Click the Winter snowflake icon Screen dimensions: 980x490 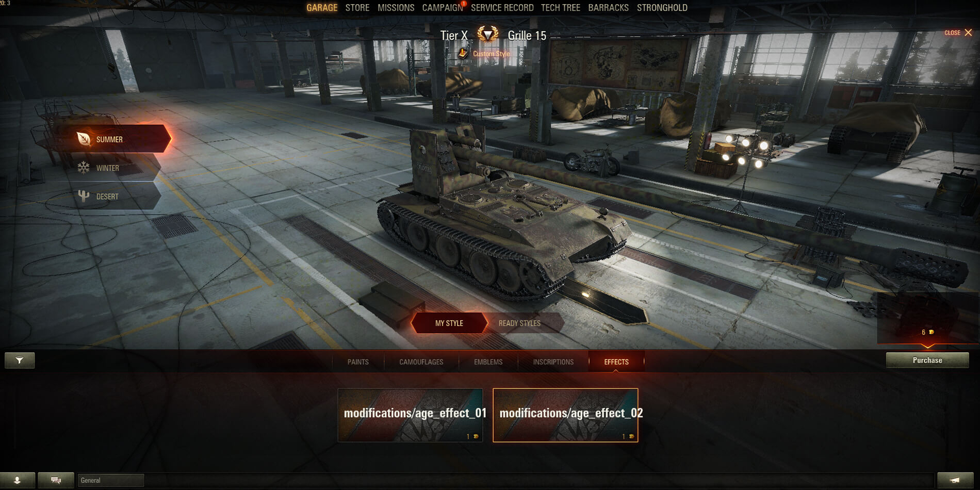pos(84,168)
